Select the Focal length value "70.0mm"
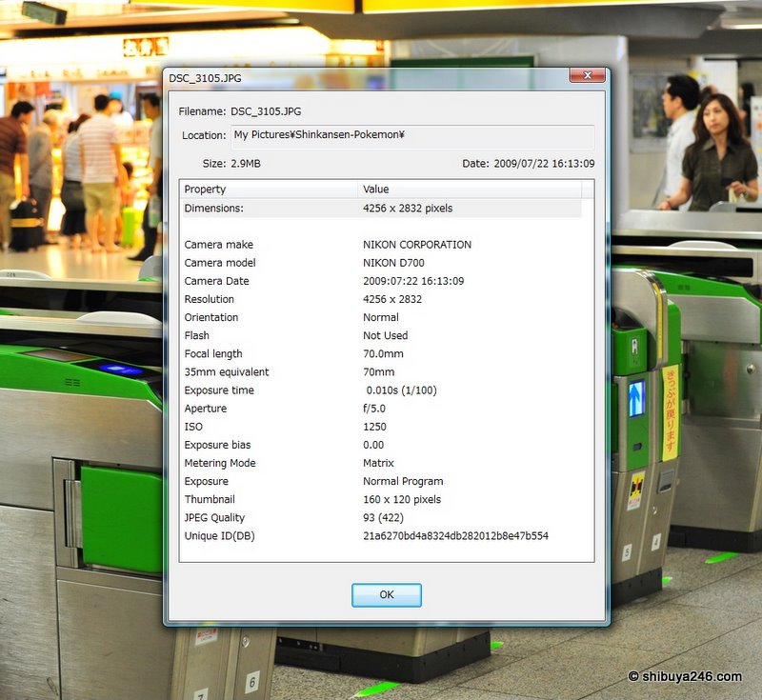 click(384, 354)
